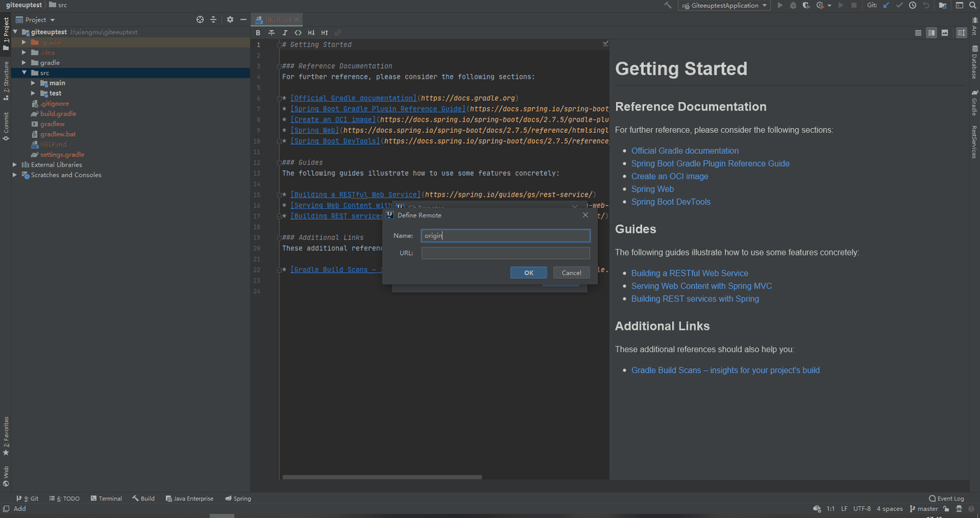Image resolution: width=980 pixels, height=518 pixels.
Task: Open Official Gradle documentation link in preview
Action: tap(685, 150)
